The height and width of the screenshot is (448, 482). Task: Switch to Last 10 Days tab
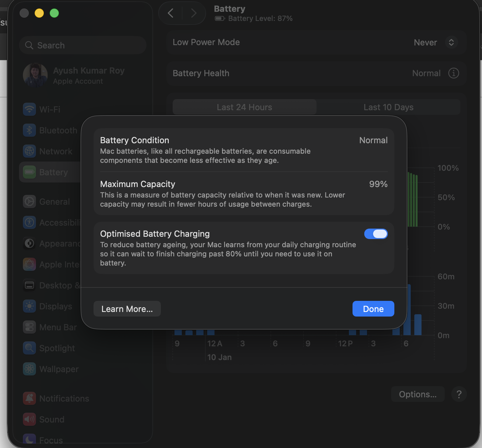coord(388,107)
